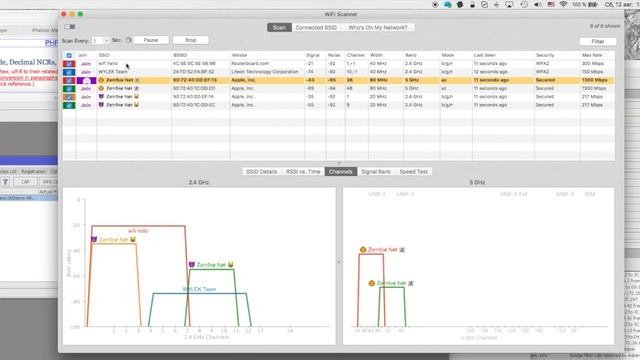The height and width of the screenshot is (360, 640).
Task: Open the cloud icon in menu bar
Action: click(448, 4)
